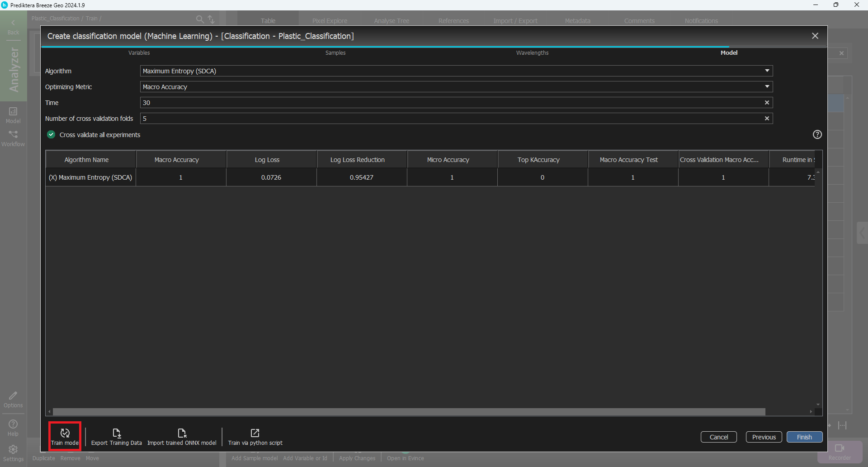This screenshot has height=467, width=868.
Task: Select the Maximum Entropy (SDCA) result row
Action: 90,177
